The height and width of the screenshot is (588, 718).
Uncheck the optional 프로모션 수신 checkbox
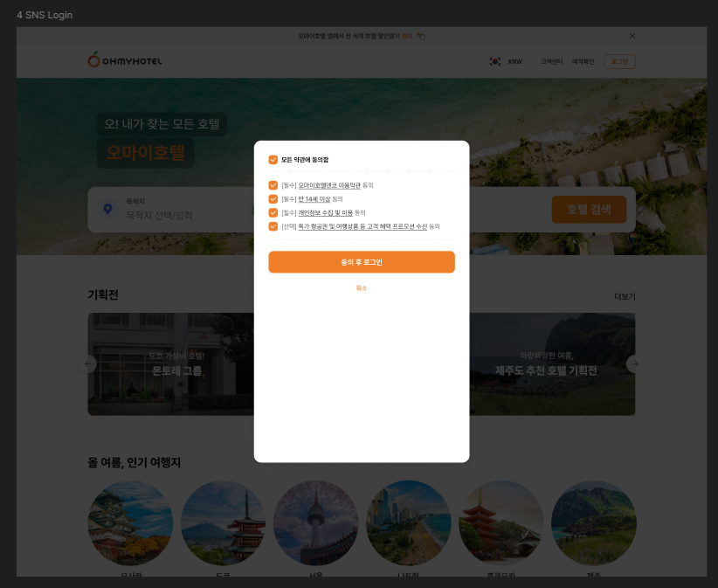(x=273, y=226)
